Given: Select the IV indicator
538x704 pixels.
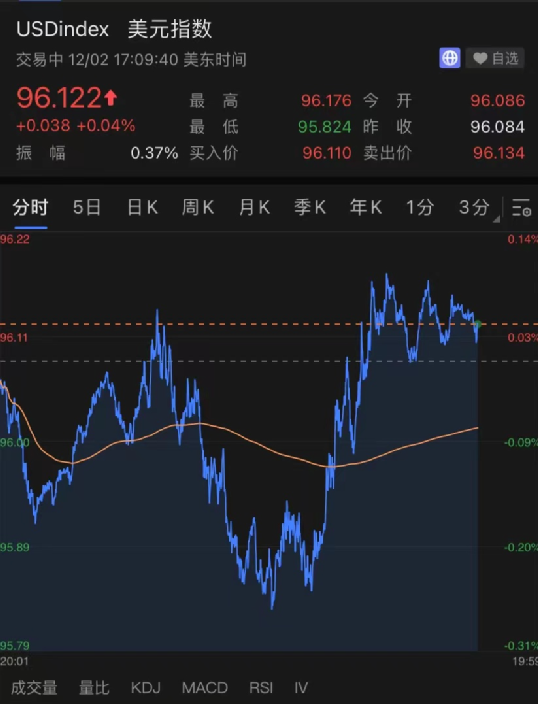Looking at the screenshot, I should tap(301, 687).
